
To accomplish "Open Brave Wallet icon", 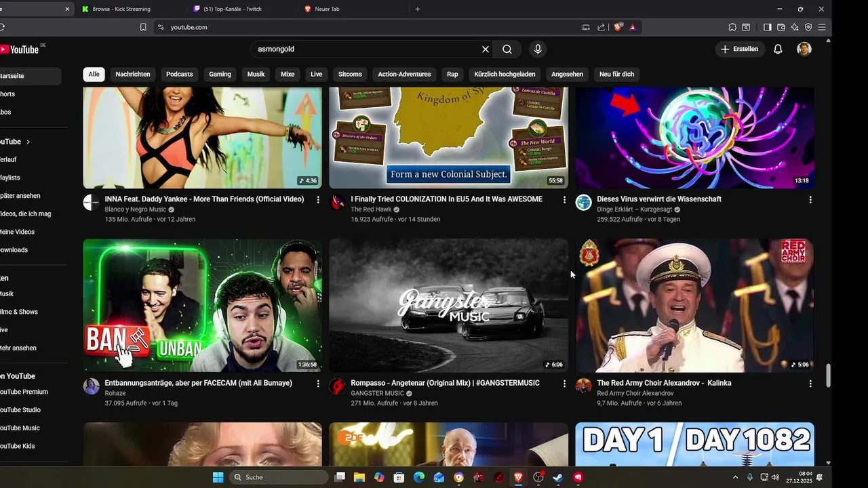I will [781, 27].
